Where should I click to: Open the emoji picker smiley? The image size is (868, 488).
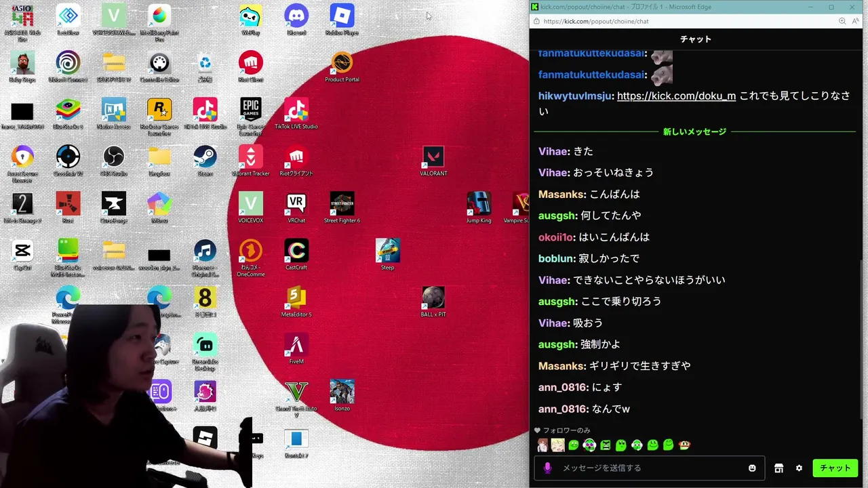tap(752, 468)
